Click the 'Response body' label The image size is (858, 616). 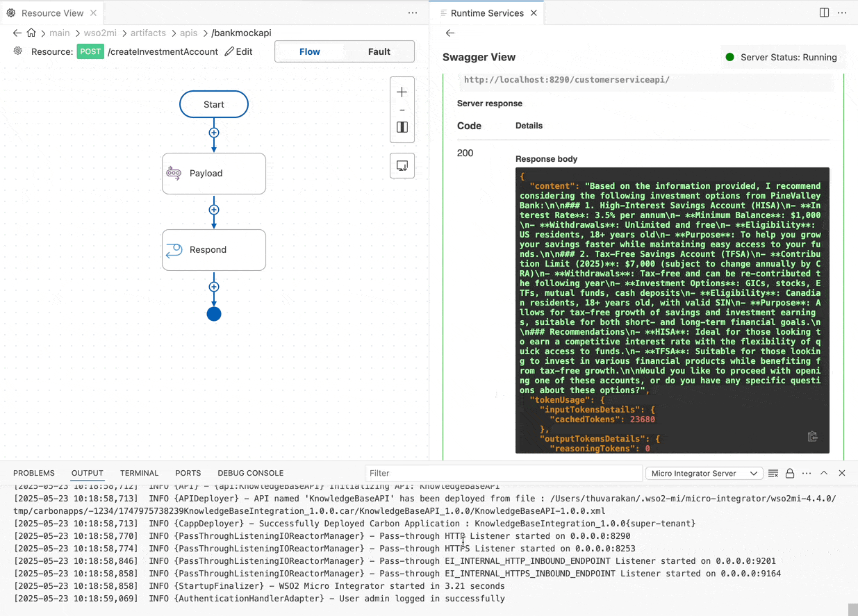pos(547,159)
